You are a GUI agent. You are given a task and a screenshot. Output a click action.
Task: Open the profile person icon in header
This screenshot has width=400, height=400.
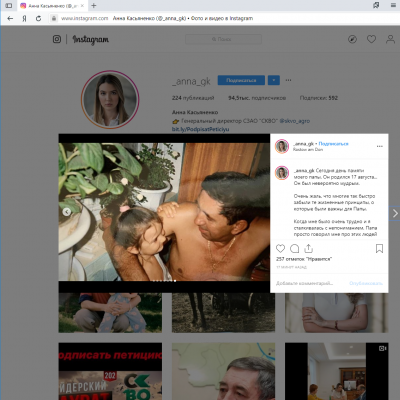tap(390, 39)
